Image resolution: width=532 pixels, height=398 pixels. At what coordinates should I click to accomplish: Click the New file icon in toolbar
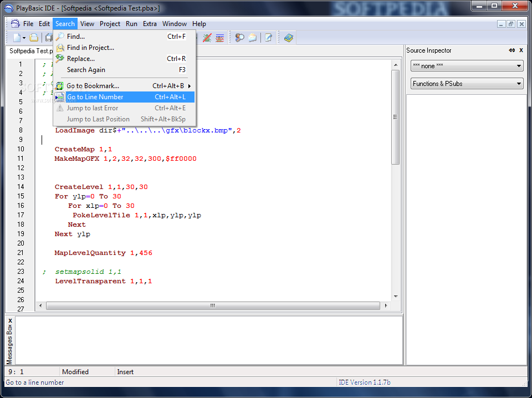pyautogui.click(x=17, y=38)
